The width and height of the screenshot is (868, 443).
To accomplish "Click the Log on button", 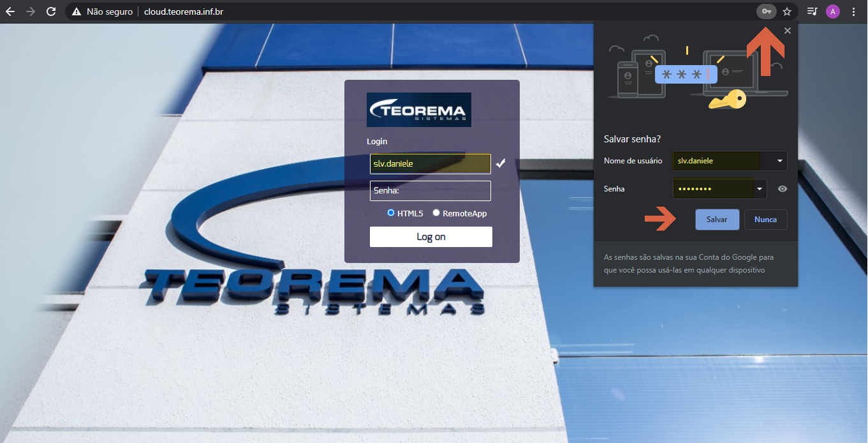I will [431, 237].
